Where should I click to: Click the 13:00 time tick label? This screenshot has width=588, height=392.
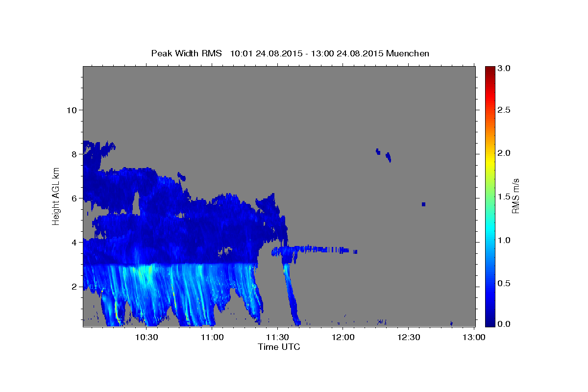click(474, 337)
